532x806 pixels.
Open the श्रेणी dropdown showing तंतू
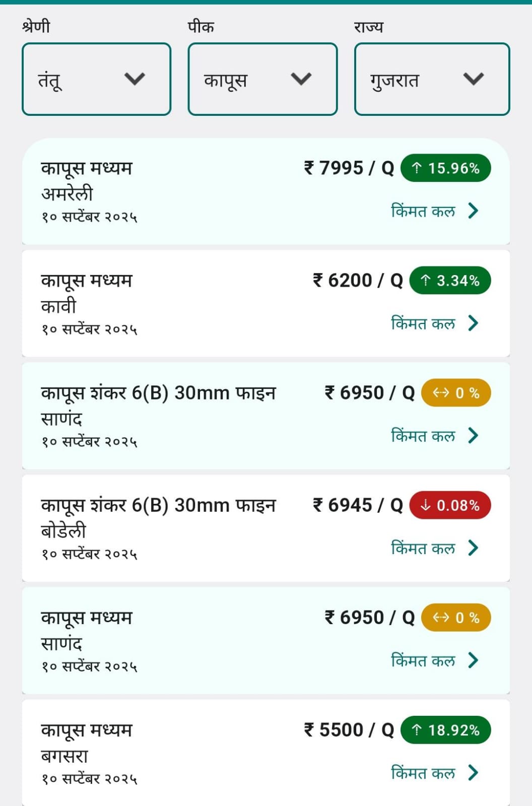[x=96, y=79]
